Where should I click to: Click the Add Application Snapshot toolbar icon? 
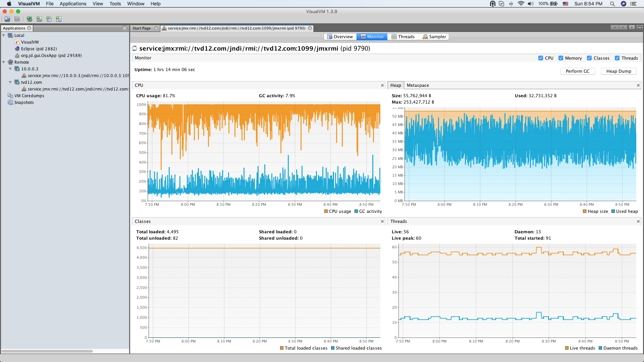pyautogui.click(x=59, y=19)
